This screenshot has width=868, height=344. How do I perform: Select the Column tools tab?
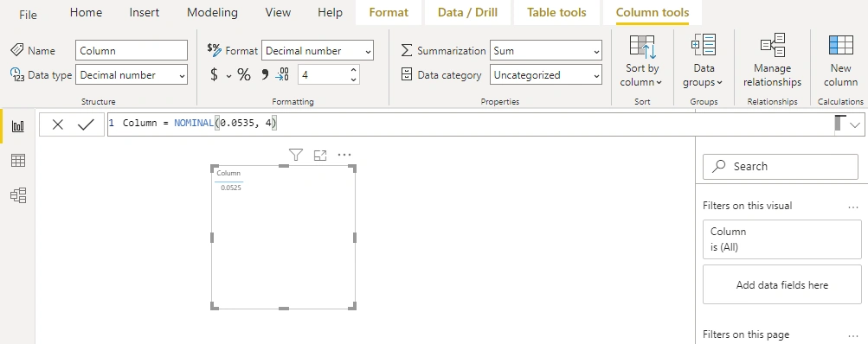click(x=653, y=12)
